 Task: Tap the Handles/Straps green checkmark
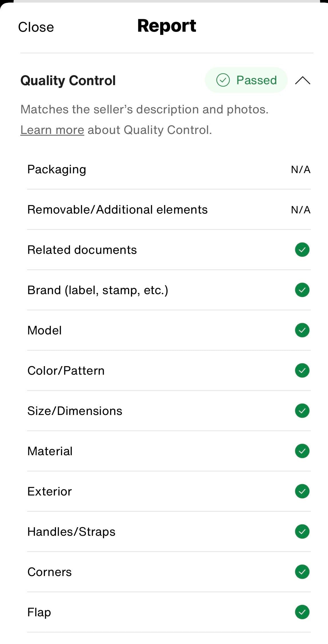point(302,531)
